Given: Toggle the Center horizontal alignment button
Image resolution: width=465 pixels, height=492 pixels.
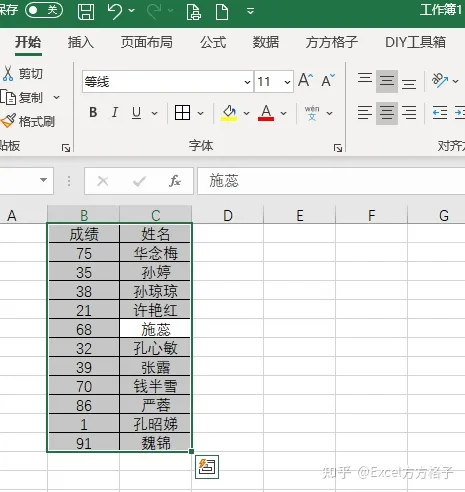Looking at the screenshot, I should tap(387, 113).
